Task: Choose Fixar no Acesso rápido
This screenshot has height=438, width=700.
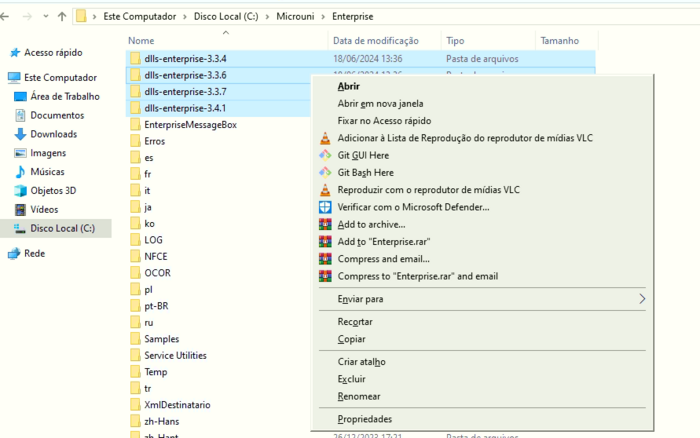Action: tap(384, 121)
